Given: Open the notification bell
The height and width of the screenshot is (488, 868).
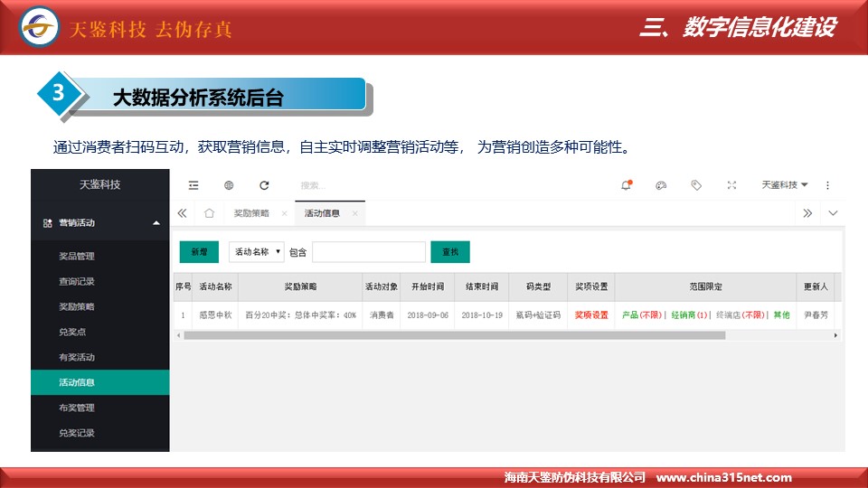Looking at the screenshot, I should pyautogui.click(x=626, y=185).
